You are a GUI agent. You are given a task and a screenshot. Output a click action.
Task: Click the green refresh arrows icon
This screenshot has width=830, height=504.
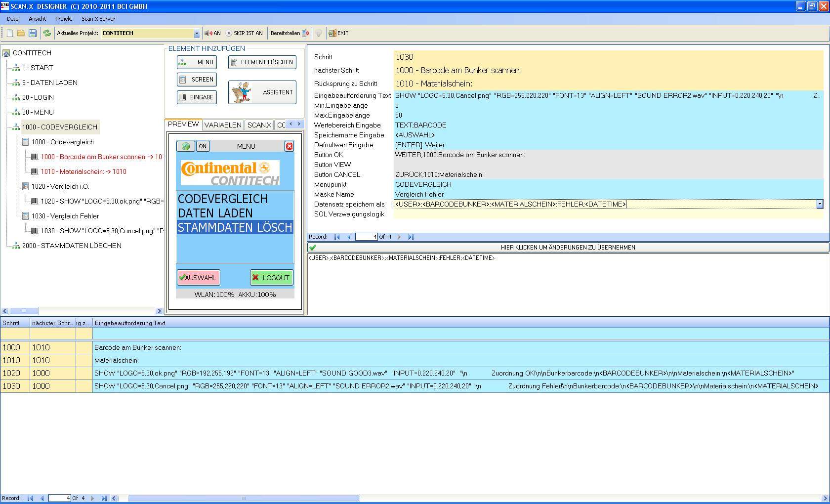pyautogui.click(x=46, y=33)
